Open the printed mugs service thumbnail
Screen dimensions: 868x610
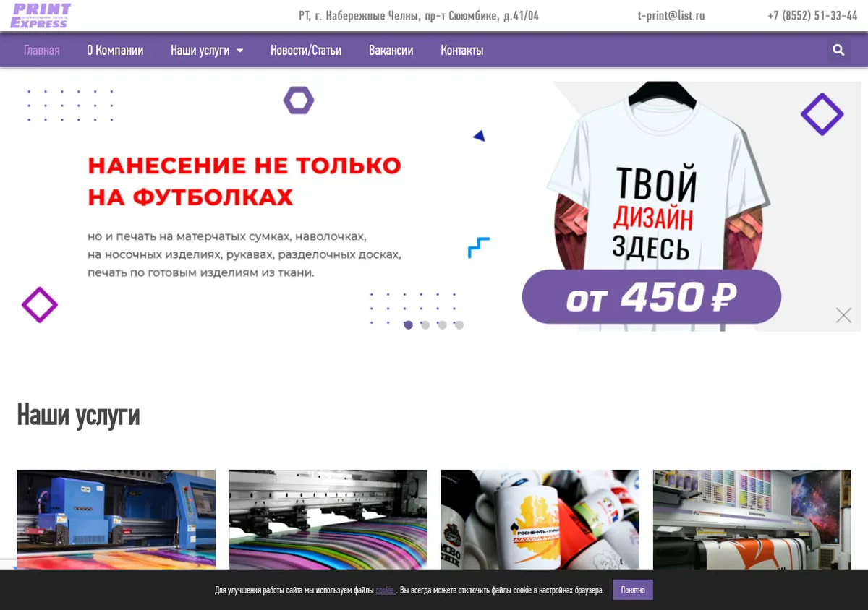(x=540, y=519)
